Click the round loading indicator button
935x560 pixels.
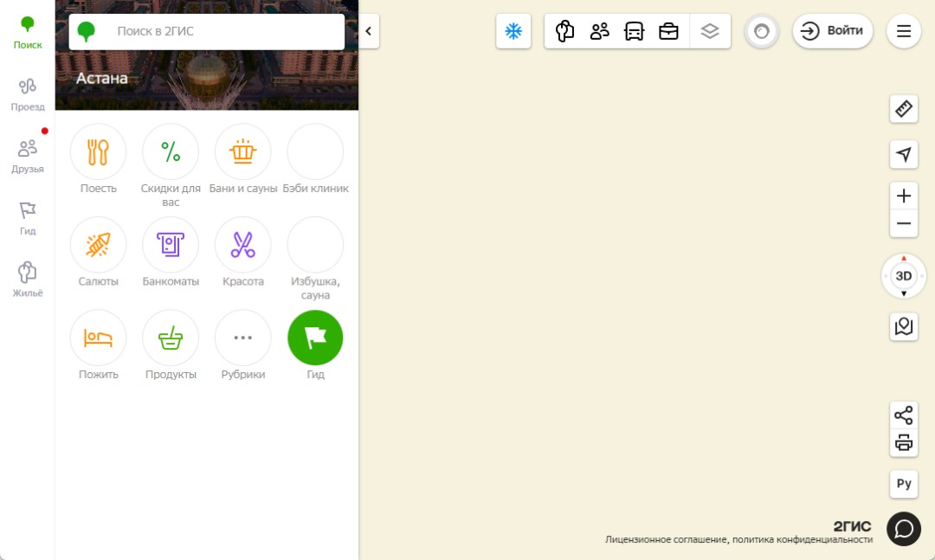click(x=762, y=31)
